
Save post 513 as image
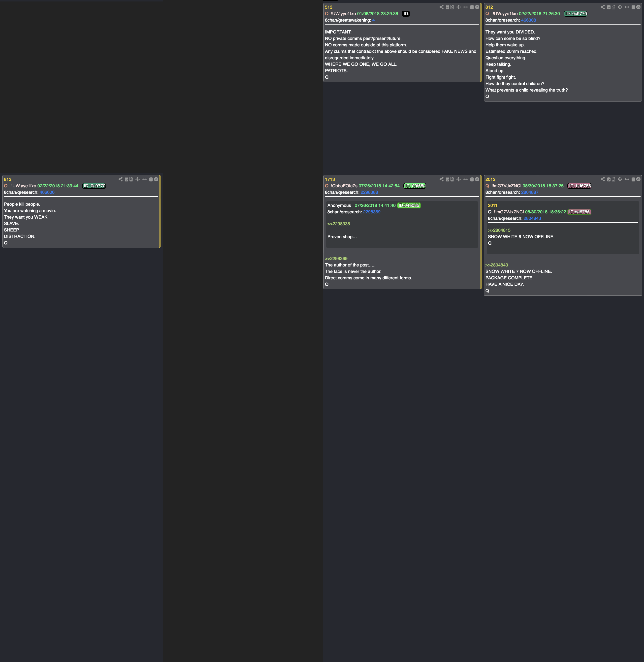[x=452, y=7]
